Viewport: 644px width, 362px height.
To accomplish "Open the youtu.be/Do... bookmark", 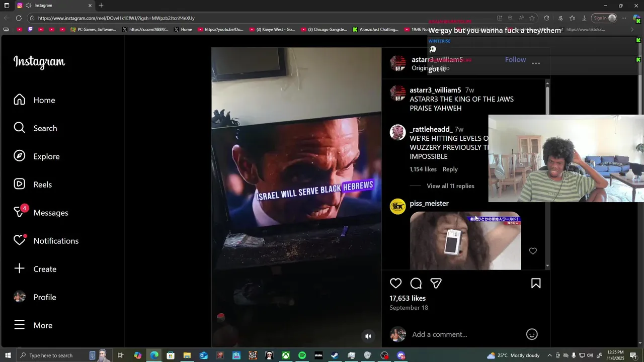I will tap(220, 30).
